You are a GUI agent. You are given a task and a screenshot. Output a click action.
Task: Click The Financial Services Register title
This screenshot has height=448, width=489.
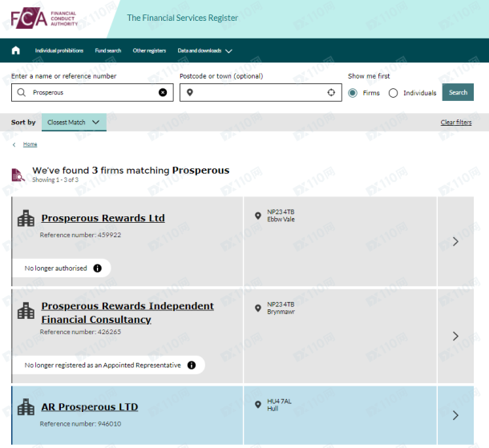click(183, 18)
